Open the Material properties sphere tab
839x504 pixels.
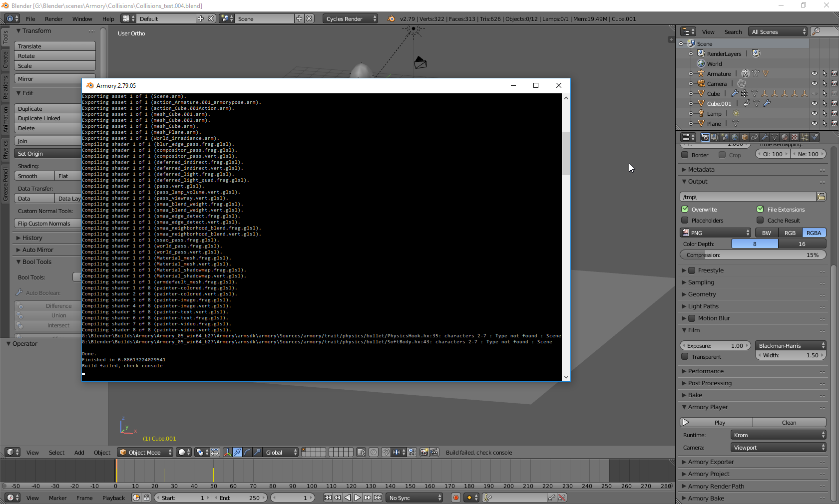(785, 137)
